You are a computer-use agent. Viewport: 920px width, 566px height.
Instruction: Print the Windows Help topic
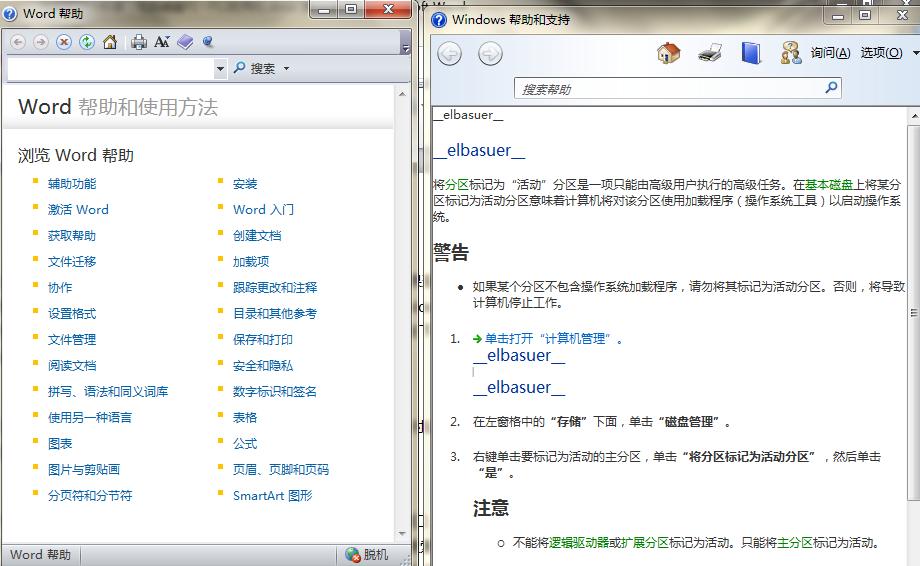[x=710, y=53]
